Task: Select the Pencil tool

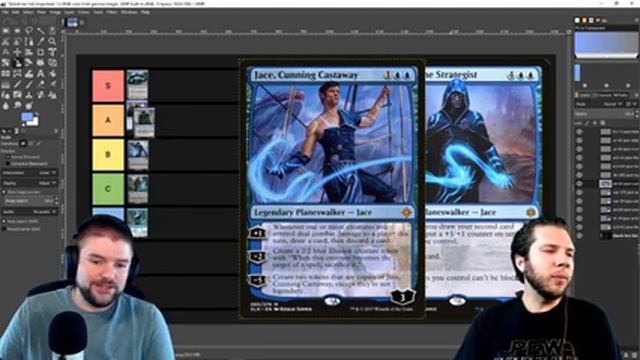Action: click(17, 84)
